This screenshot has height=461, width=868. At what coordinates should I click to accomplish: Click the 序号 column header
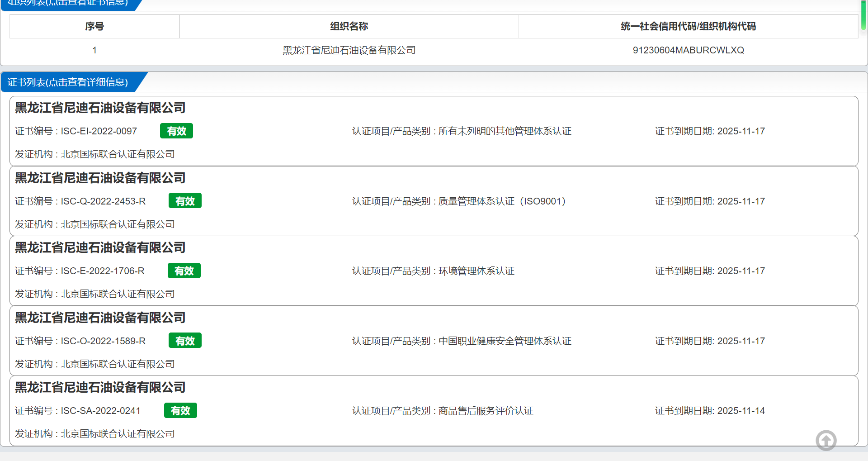tap(94, 26)
